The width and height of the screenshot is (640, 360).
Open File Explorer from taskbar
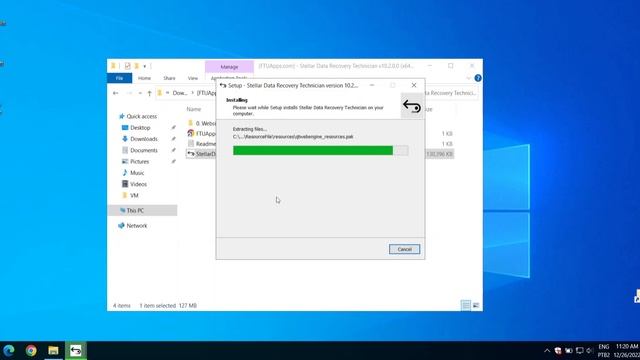(x=53, y=350)
